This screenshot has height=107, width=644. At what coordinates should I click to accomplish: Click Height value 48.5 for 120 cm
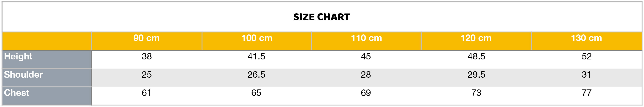476,57
